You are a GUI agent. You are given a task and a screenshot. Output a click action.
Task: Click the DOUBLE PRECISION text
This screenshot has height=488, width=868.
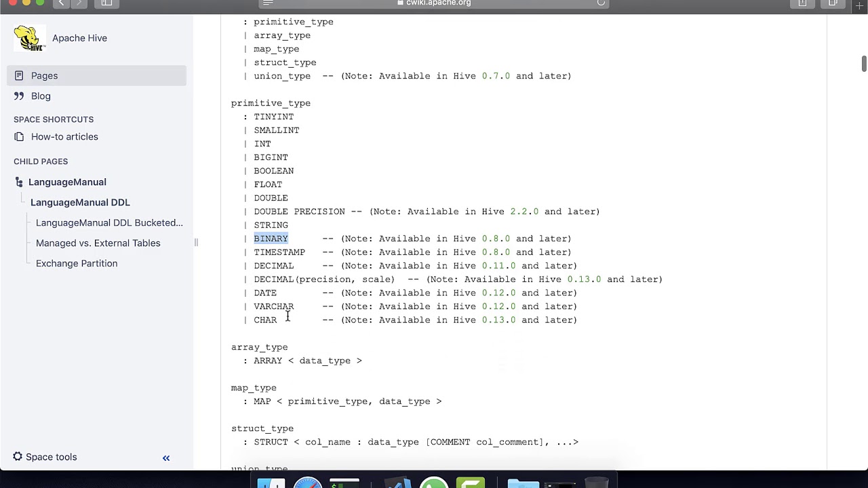tap(299, 211)
